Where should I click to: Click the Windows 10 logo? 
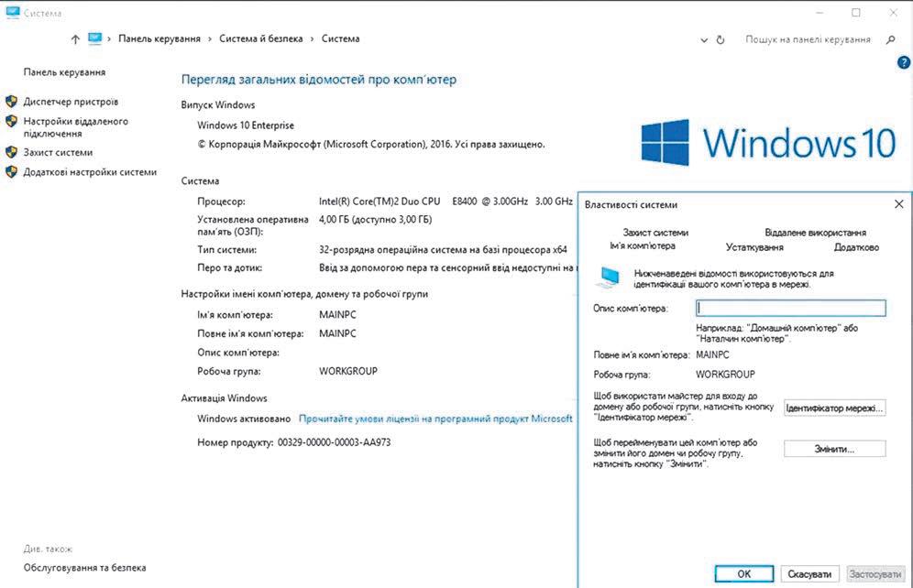pyautogui.click(x=768, y=143)
